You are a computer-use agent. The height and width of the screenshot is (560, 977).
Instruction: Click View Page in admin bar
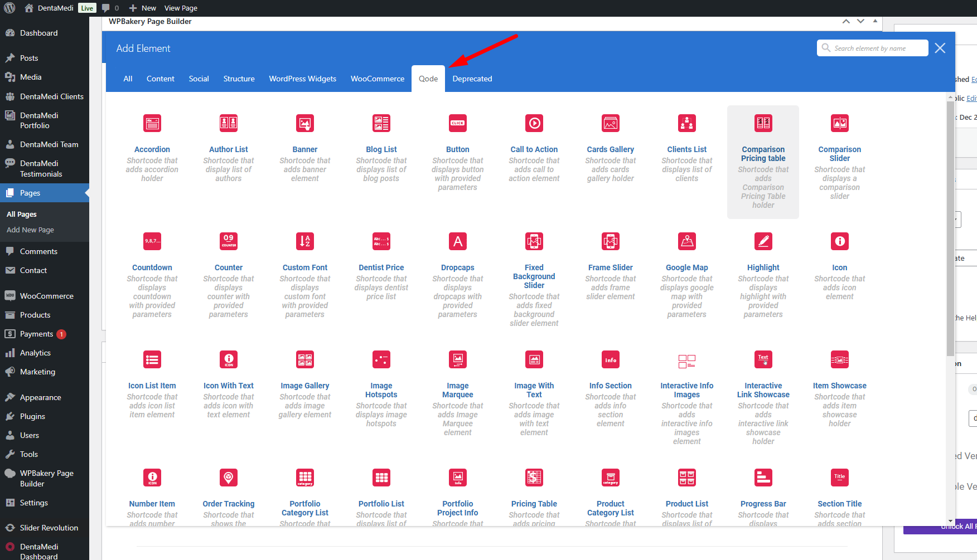pos(181,8)
